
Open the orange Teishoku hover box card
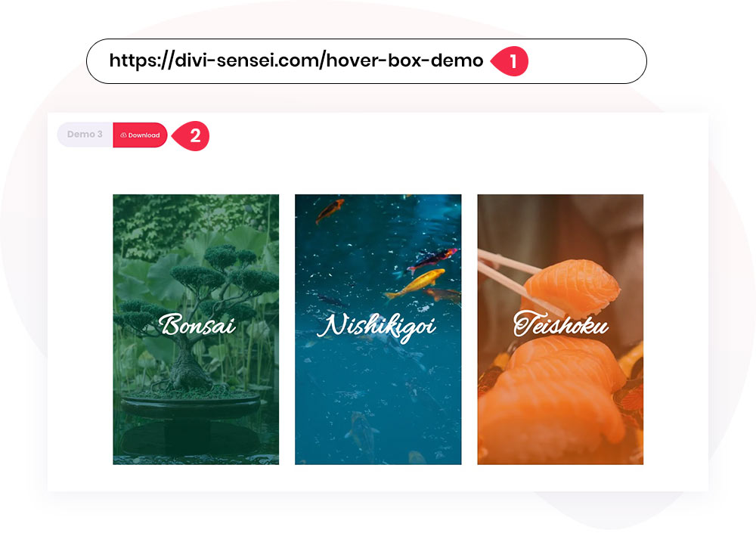[560, 330]
